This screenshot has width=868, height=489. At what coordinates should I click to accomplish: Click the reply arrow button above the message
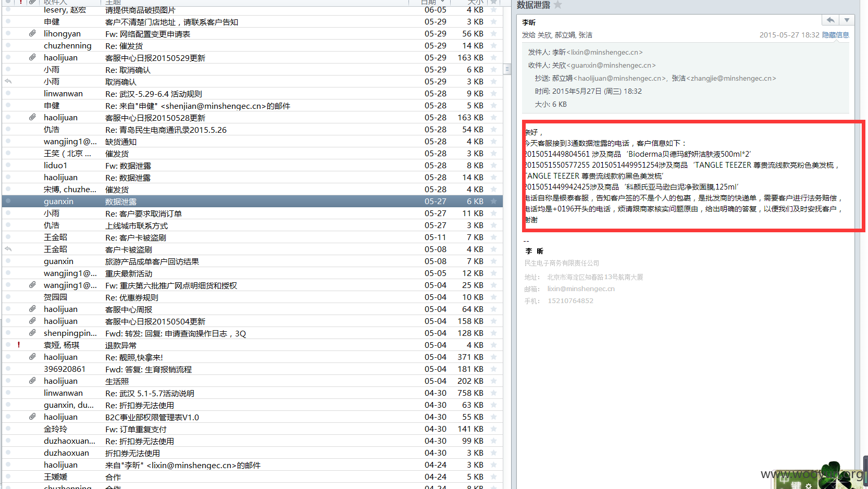(x=830, y=20)
